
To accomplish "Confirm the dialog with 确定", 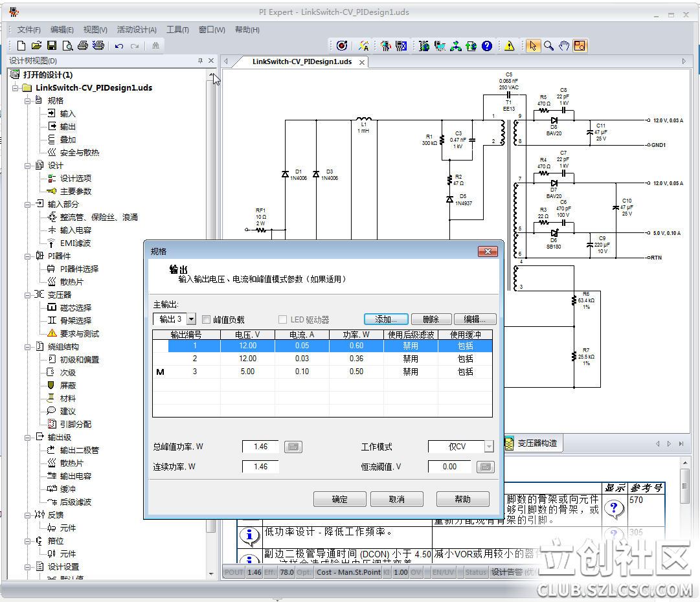I will (340, 499).
